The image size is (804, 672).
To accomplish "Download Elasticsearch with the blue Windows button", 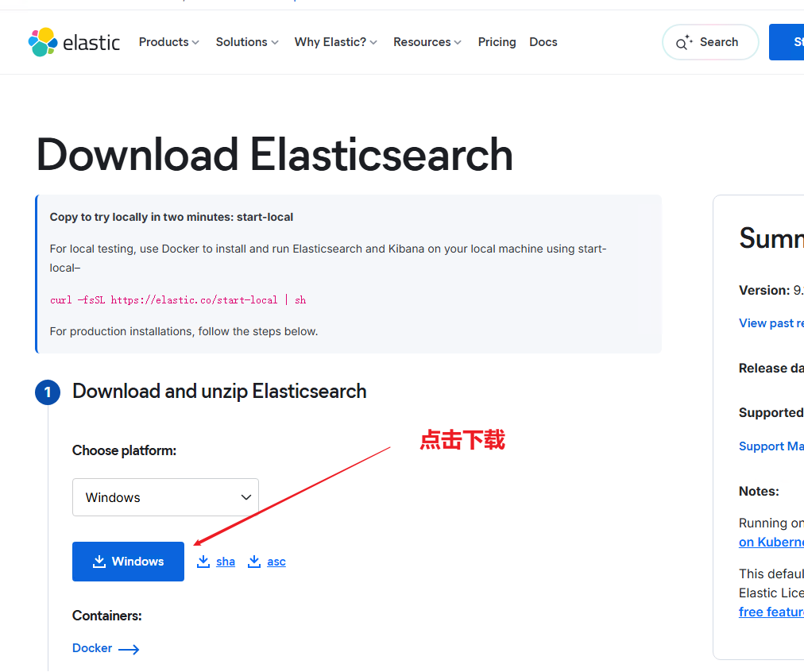I will coord(128,562).
